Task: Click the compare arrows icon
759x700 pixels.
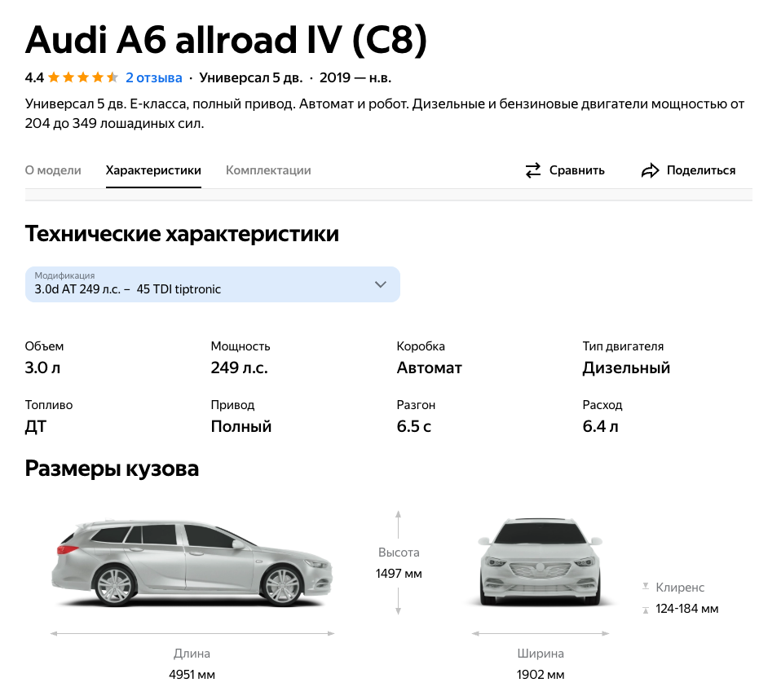Action: coord(533,170)
